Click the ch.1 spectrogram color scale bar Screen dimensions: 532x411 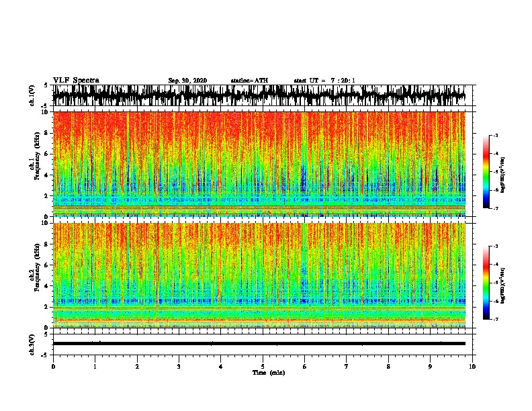click(486, 172)
